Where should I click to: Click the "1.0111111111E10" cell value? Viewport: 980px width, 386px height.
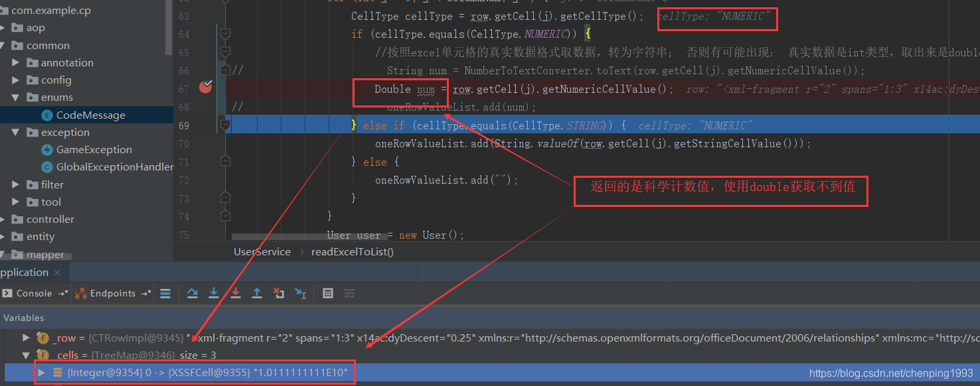click(301, 373)
